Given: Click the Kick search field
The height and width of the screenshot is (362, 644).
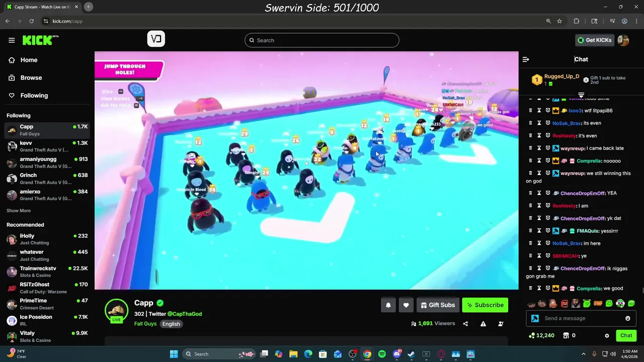Looking at the screenshot, I should pos(322,40).
